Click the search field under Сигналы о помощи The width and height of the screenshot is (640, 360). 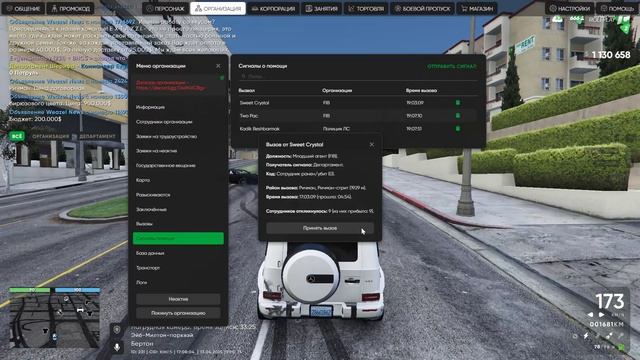(x=358, y=76)
